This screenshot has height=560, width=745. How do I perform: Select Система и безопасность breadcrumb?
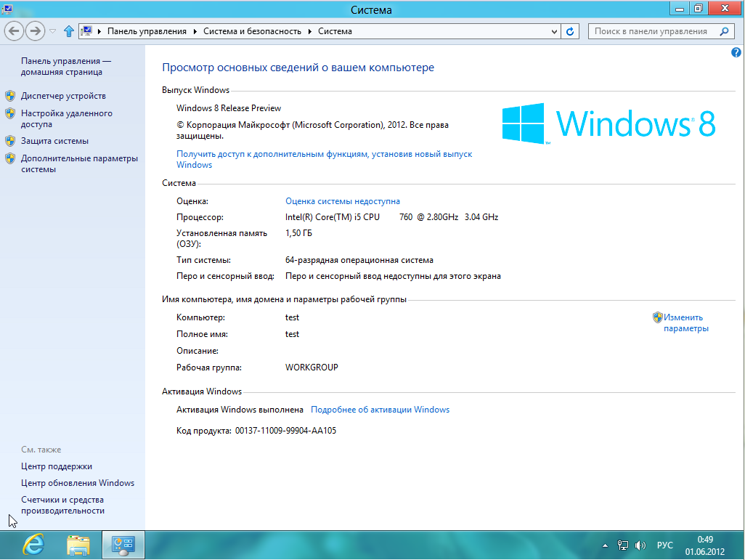252,31
